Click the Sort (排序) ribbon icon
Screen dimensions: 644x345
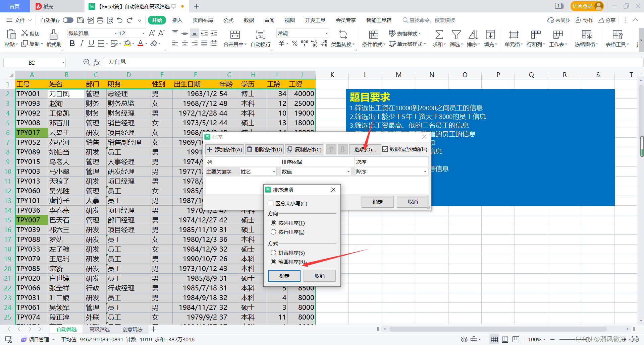(x=473, y=34)
